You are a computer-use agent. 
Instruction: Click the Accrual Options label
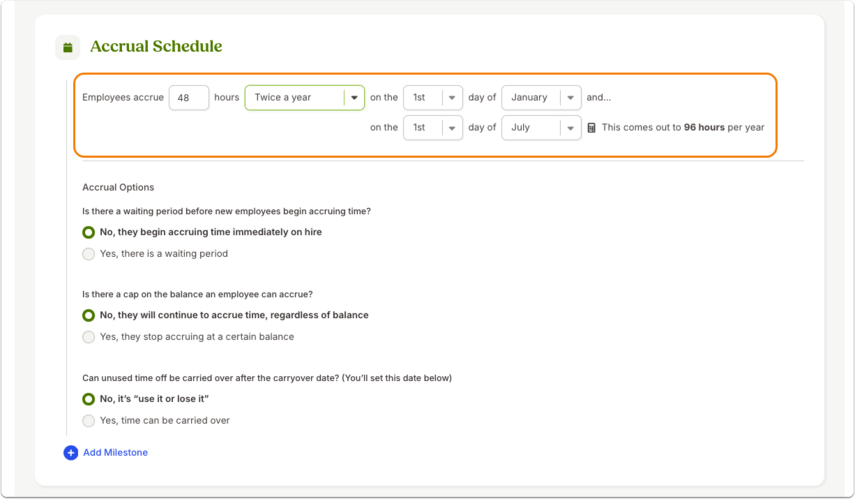coord(118,187)
